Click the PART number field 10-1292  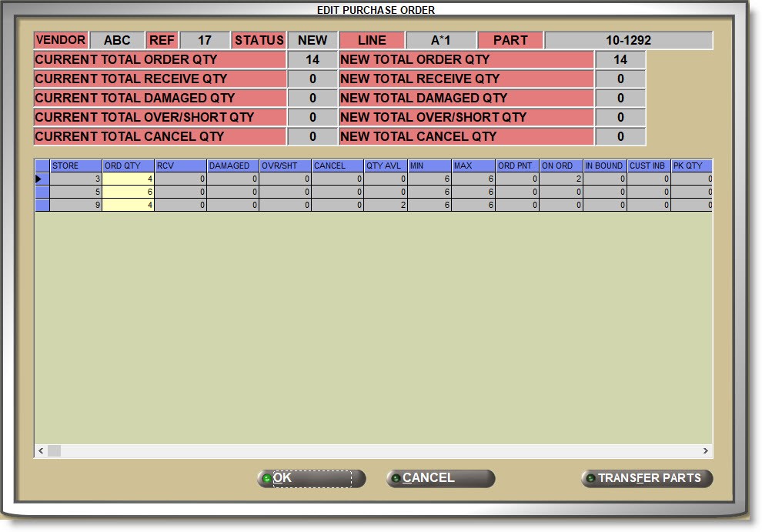tap(628, 40)
